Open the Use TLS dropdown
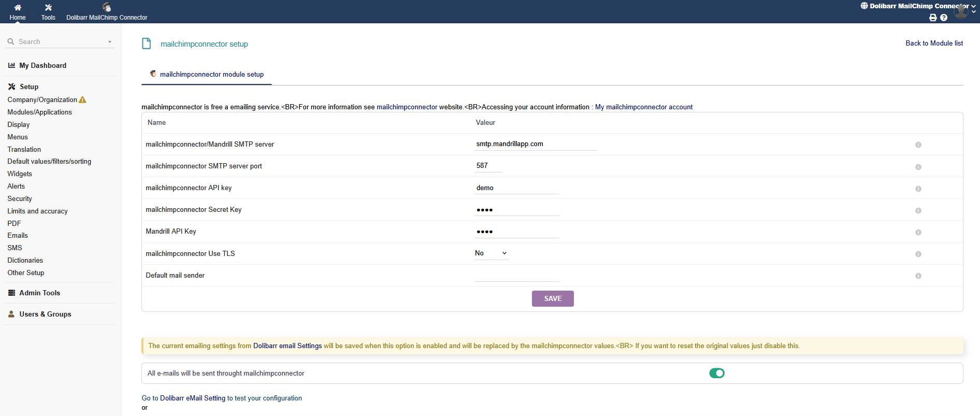This screenshot has height=416, width=980. point(491,253)
